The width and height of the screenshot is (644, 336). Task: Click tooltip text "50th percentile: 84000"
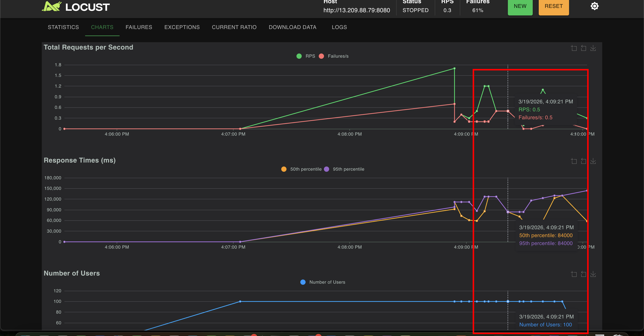pos(546,235)
